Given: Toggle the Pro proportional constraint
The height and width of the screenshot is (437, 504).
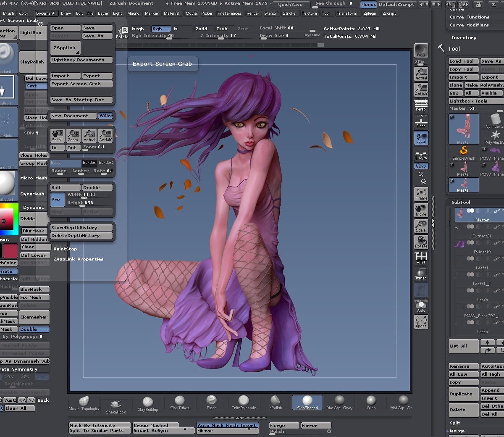Looking at the screenshot, I should coord(57,199).
